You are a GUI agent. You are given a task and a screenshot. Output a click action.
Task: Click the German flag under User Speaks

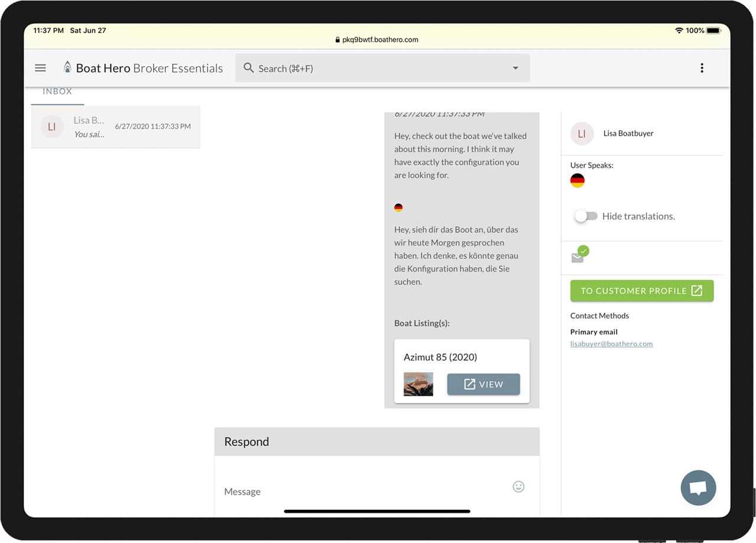(x=577, y=181)
